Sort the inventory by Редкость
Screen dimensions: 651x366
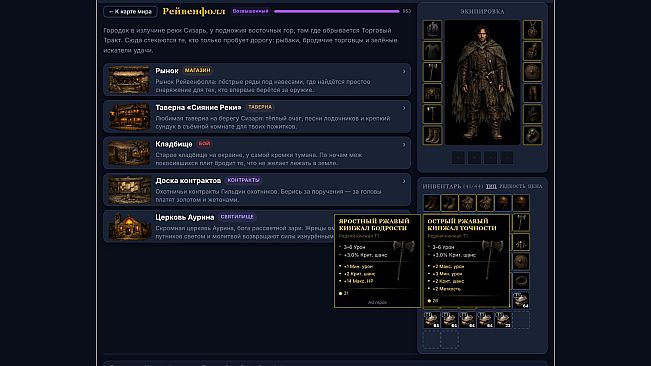click(x=512, y=186)
